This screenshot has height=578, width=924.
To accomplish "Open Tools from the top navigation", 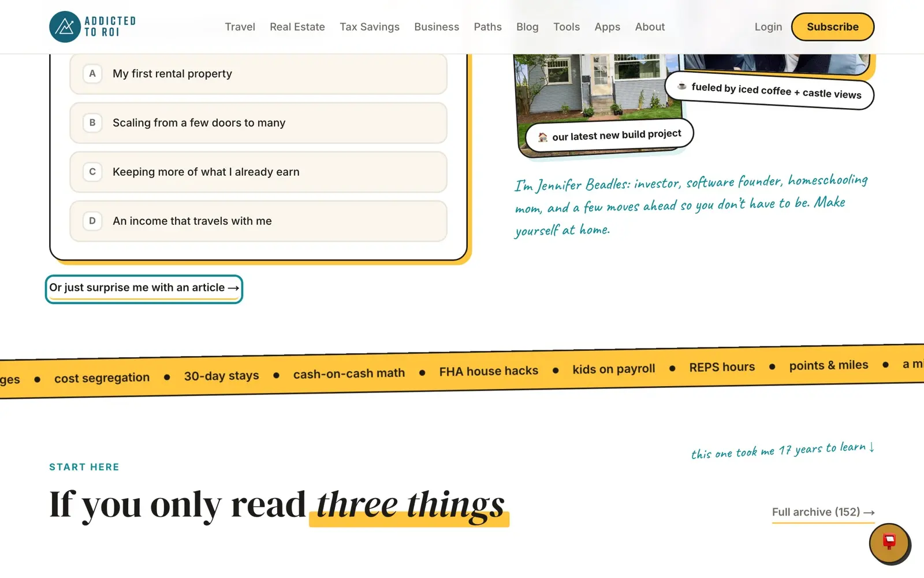I will coord(567,27).
